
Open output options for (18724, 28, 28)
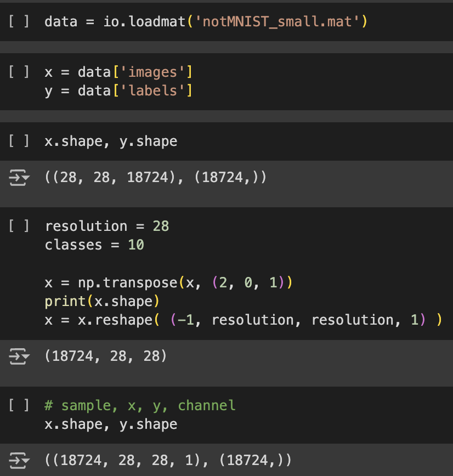(19, 356)
